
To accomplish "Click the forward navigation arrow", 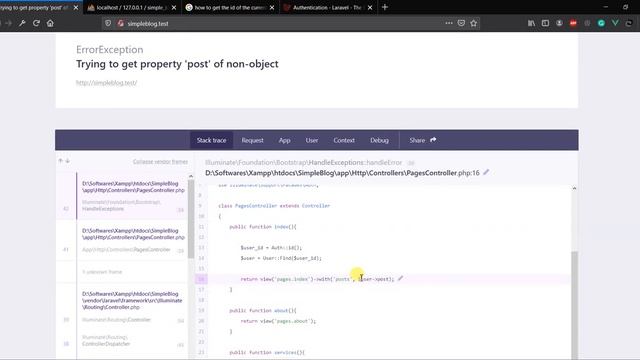I will (x=8, y=23).
